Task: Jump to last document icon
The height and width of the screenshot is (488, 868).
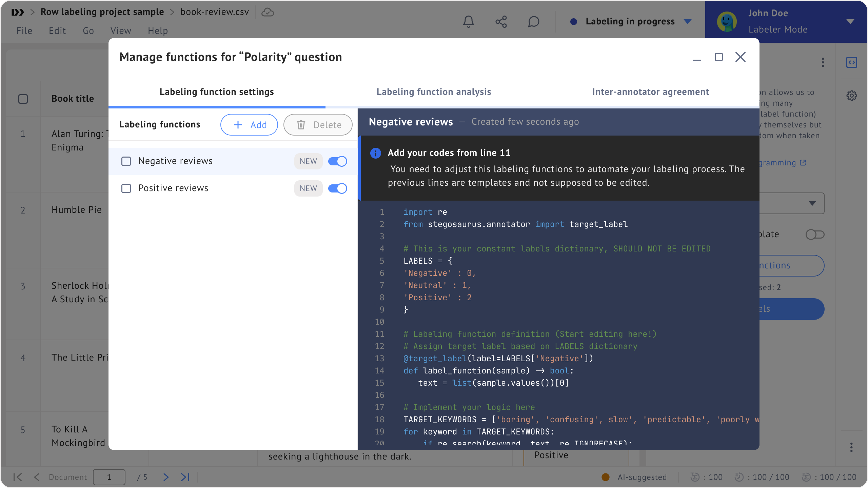Action: click(x=185, y=477)
